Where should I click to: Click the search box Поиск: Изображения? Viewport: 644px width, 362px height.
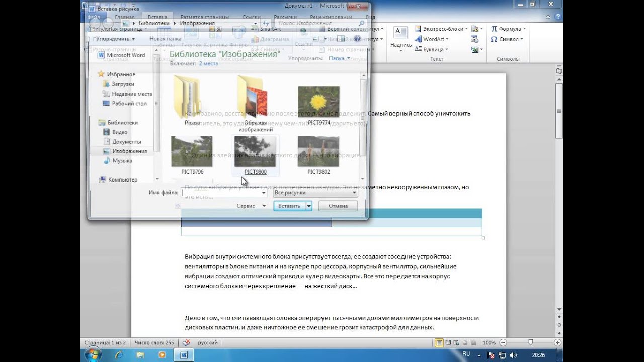tap(321, 23)
